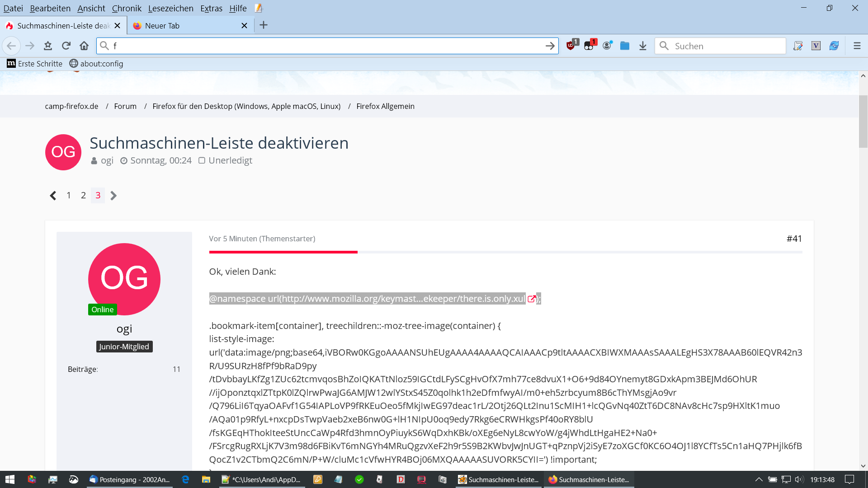Viewport: 868px width, 488px height.
Task: Reload the current page
Action: click(66, 46)
